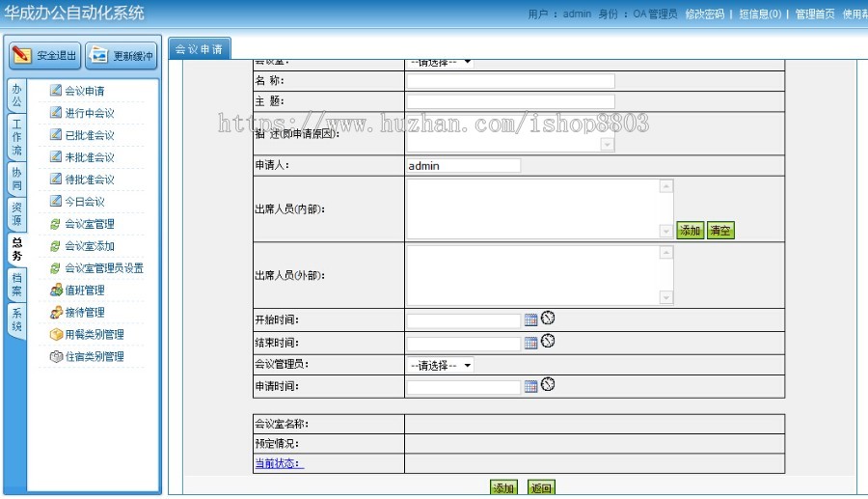Switch to the 系统 vertical tab
This screenshot has height=499, width=868.
pos(16,319)
